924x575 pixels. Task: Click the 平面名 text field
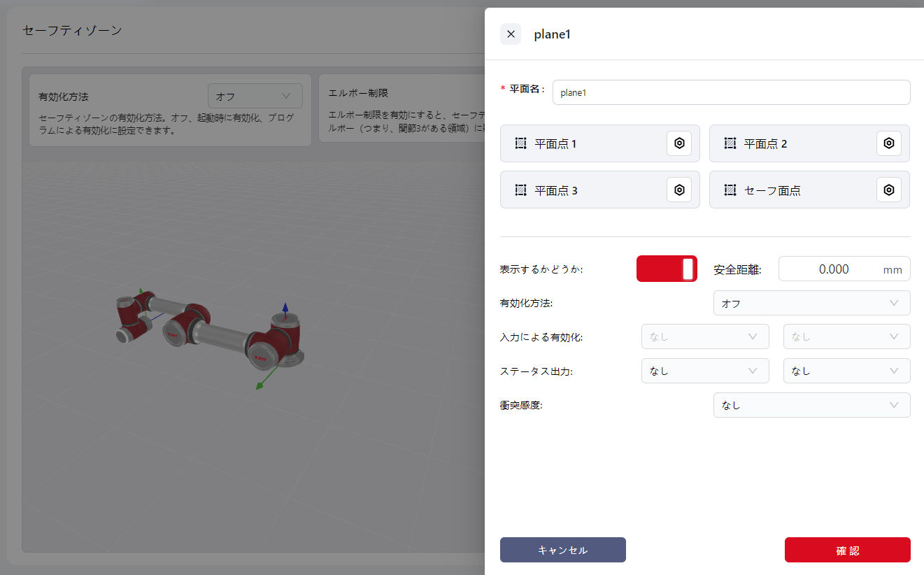click(731, 92)
